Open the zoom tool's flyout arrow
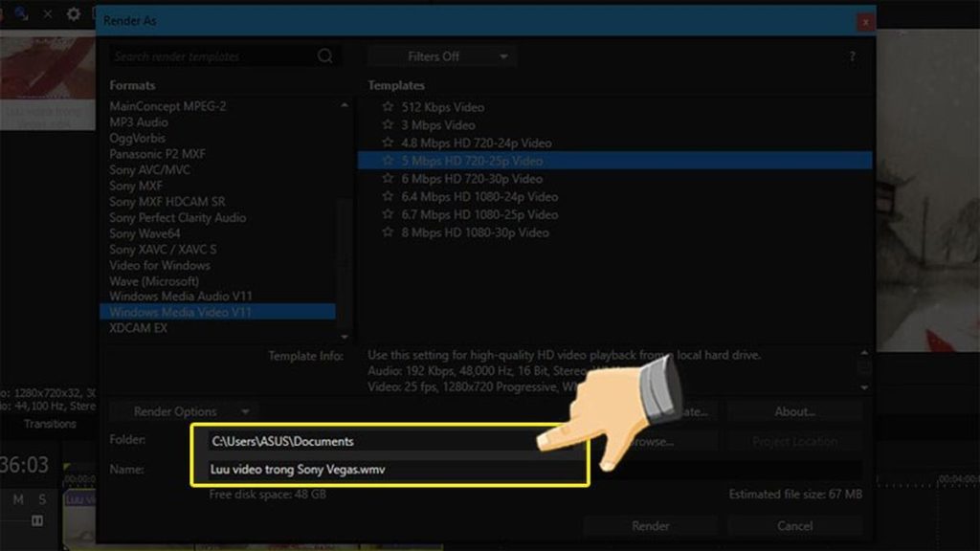980x551 pixels. (25, 17)
